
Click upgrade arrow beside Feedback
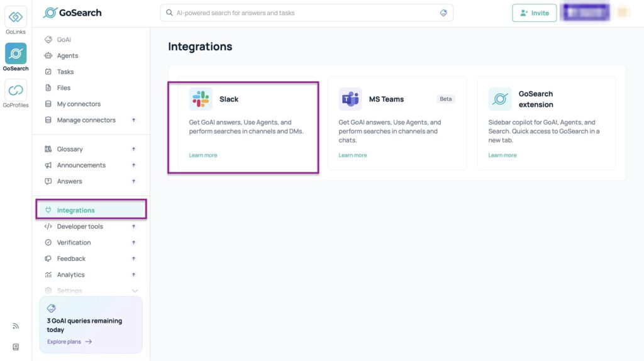[x=133, y=258]
